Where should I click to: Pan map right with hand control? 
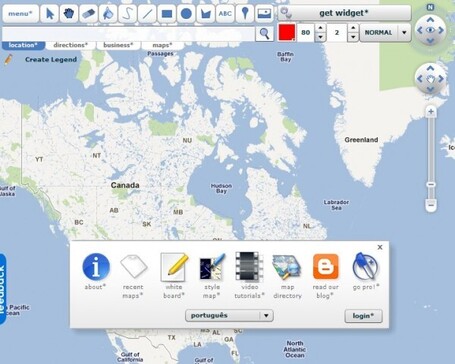pos(441,79)
